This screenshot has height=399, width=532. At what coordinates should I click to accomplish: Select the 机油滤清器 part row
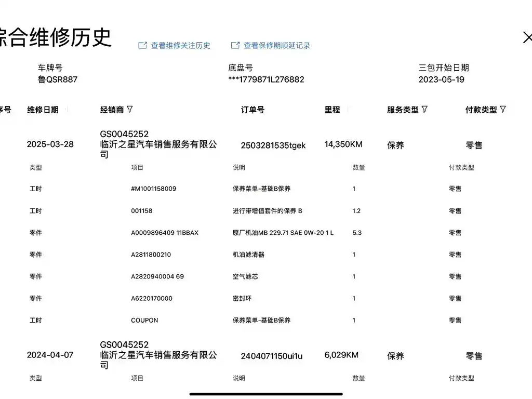pyautogui.click(x=248, y=255)
